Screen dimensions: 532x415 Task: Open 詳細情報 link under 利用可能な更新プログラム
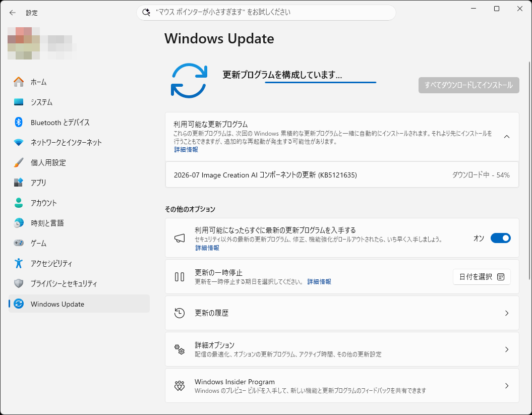point(186,150)
